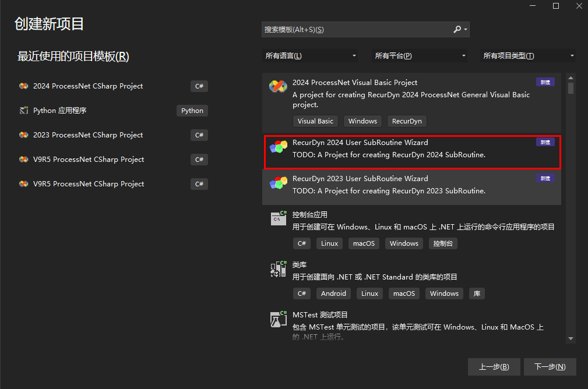Click the 2024 ProcessNet CSharp Project recent icon
Screen dimensions: 588x389
pyautogui.click(x=24, y=86)
